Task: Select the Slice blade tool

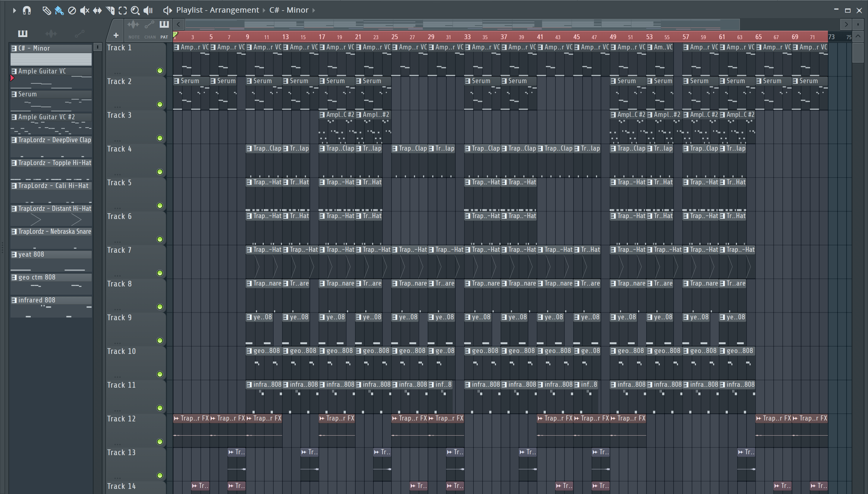Action: click(x=110, y=11)
